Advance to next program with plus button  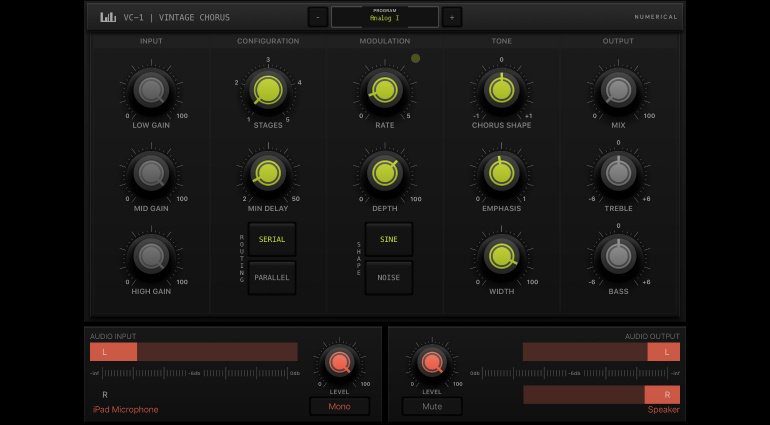pos(451,17)
